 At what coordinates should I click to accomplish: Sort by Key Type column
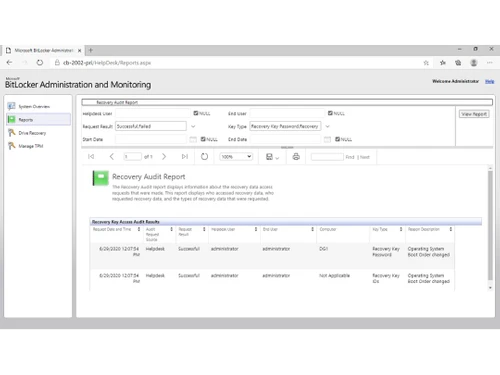pyautogui.click(x=401, y=229)
